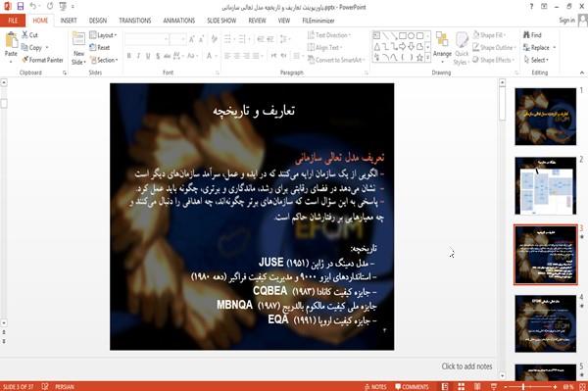Collapse the ribbon
The image size is (588, 391).
pyautogui.click(x=581, y=73)
